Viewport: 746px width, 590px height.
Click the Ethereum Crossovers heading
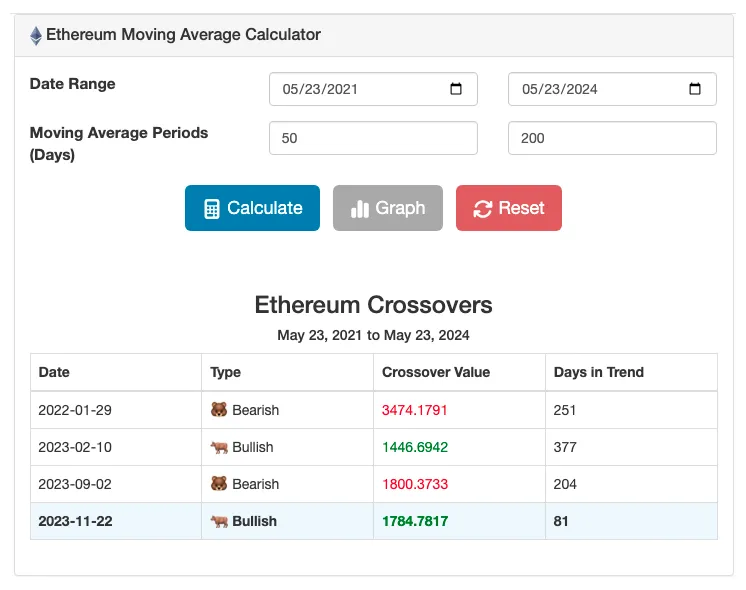tap(373, 305)
